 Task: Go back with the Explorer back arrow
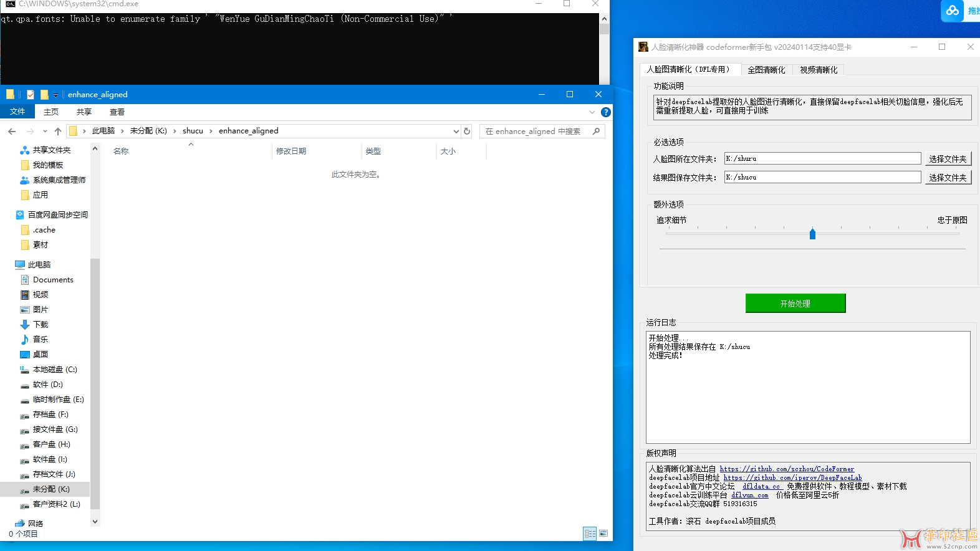pyautogui.click(x=12, y=131)
